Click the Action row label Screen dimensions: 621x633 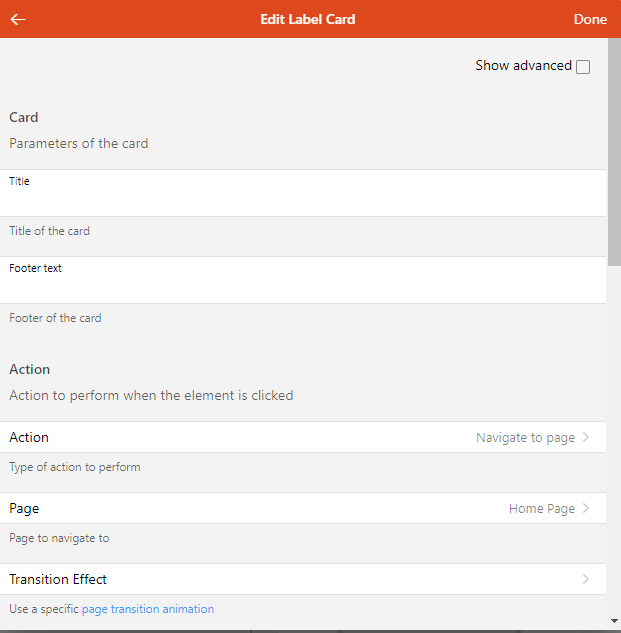pos(29,437)
